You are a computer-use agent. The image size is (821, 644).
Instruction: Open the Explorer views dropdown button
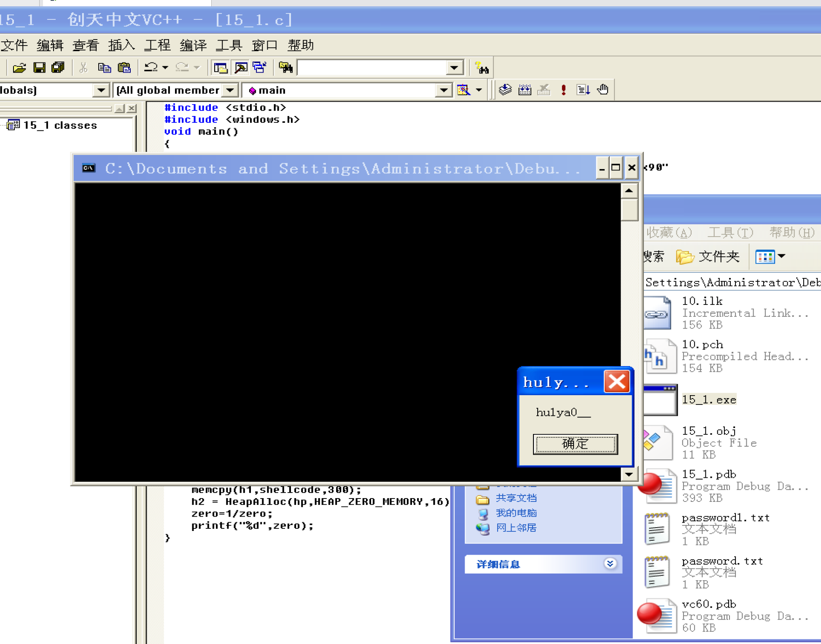(770, 256)
